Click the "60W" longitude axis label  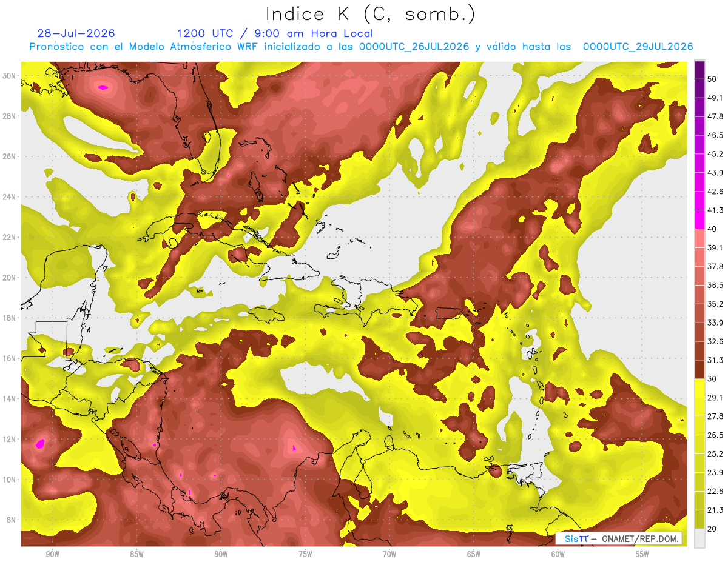click(558, 554)
